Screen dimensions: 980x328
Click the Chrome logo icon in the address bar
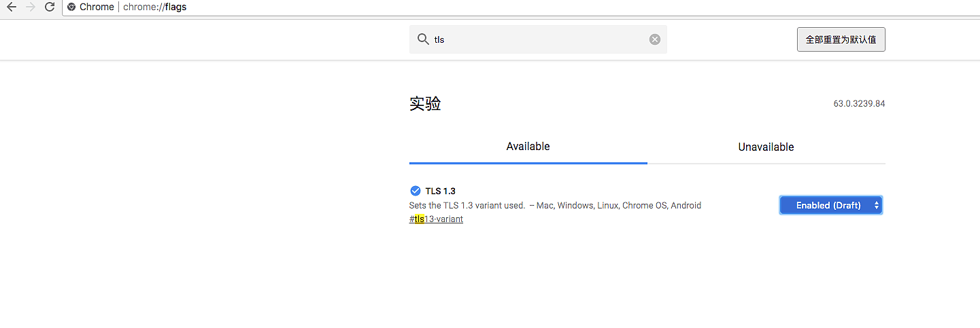[x=71, y=7]
